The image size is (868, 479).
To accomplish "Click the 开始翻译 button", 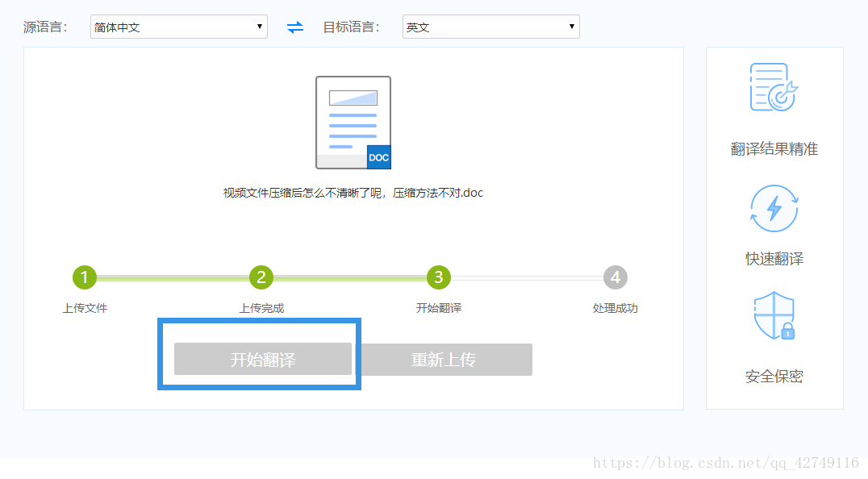I will click(263, 359).
